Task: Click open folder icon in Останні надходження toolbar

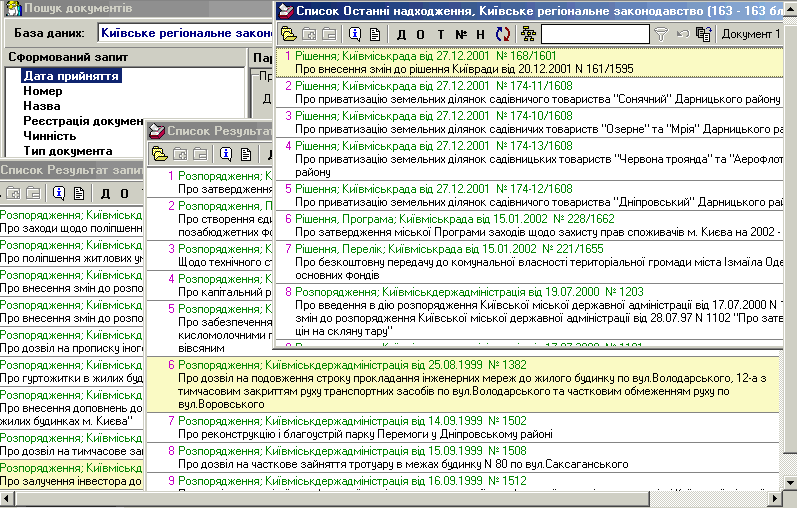Action: (x=289, y=34)
